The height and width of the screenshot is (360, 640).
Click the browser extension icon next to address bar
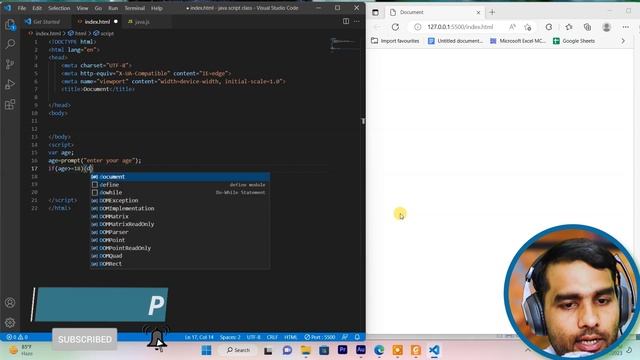pos(549,27)
